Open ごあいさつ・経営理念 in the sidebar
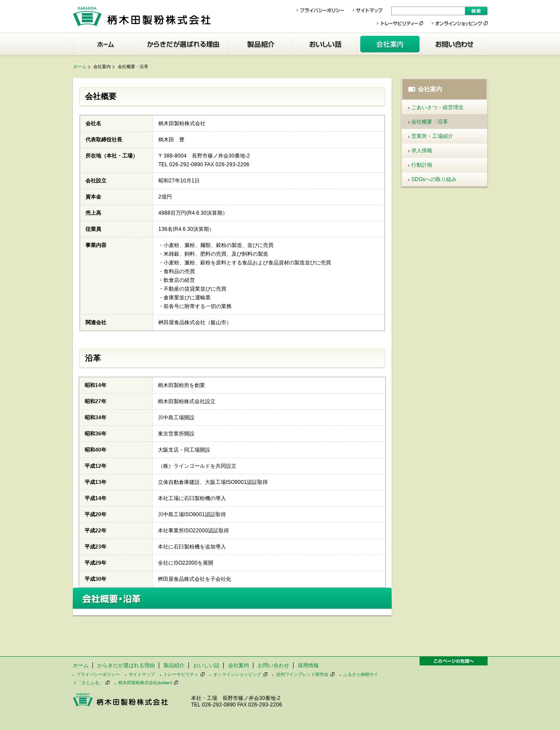This screenshot has height=730, width=560. tap(444, 107)
